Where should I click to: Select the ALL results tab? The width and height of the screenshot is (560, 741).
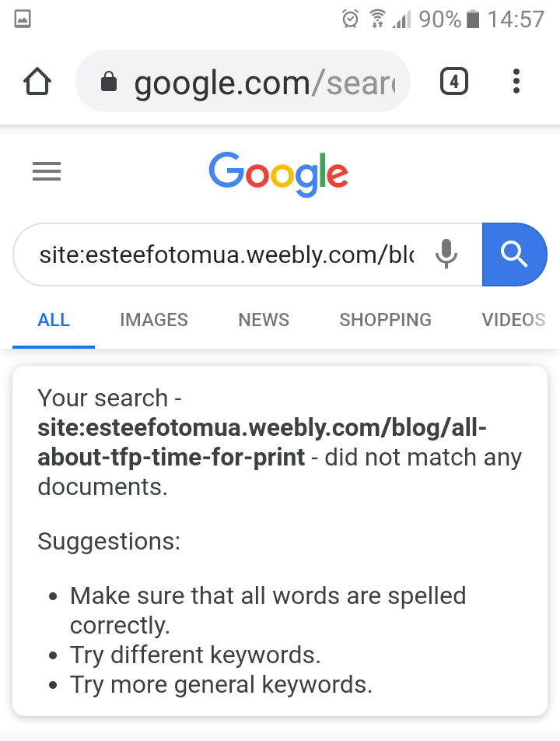[54, 320]
